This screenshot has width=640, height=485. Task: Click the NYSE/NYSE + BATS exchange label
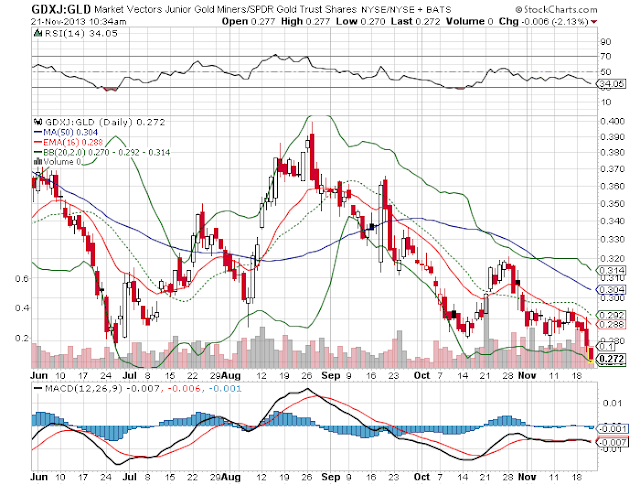406,9
